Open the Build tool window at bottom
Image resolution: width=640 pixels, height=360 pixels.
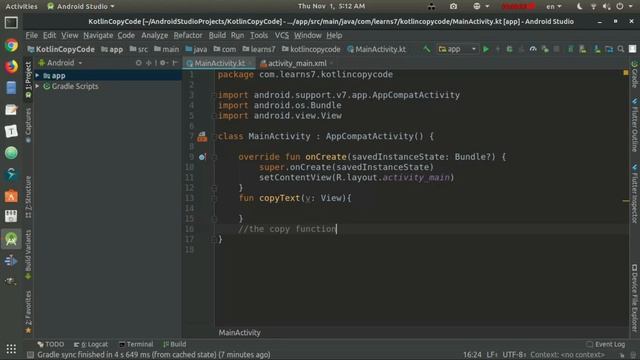point(175,344)
